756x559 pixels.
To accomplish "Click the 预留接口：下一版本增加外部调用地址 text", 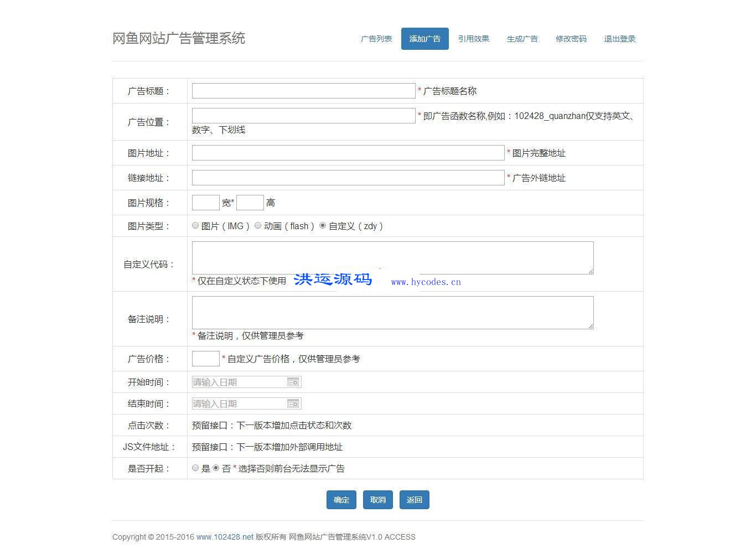I will pyautogui.click(x=267, y=447).
